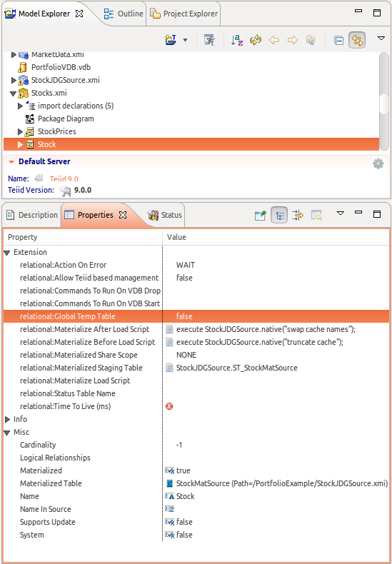The image size is (392, 564).
Task: Open Model Explorer view menu triangle
Action: (381, 38)
